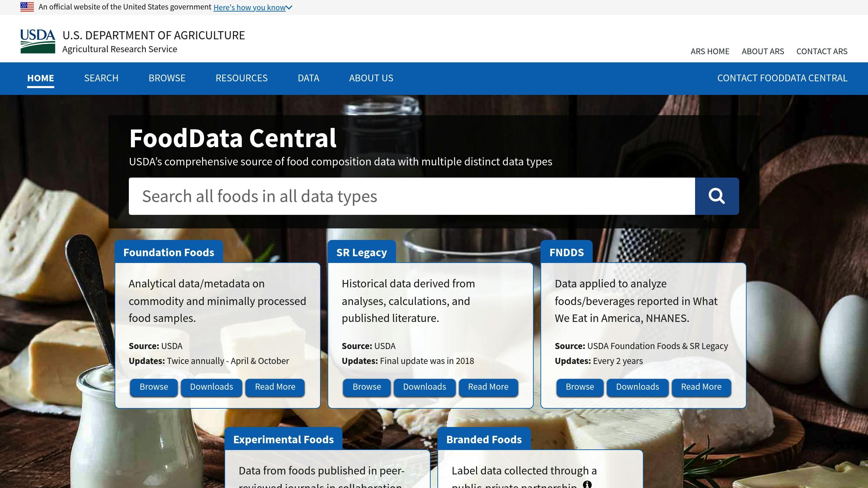The height and width of the screenshot is (488, 868).
Task: Open the HOME nav item
Action: pos(41,78)
